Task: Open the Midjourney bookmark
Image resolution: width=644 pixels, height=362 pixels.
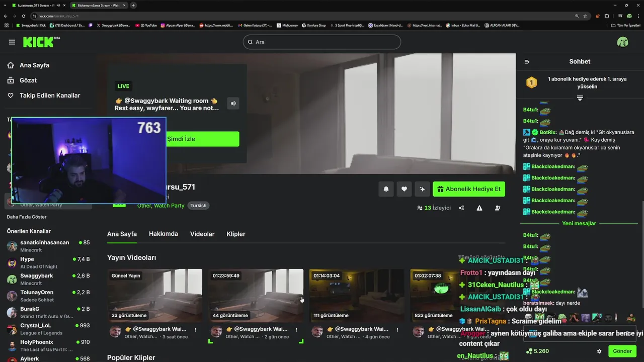Action: pos(287,25)
